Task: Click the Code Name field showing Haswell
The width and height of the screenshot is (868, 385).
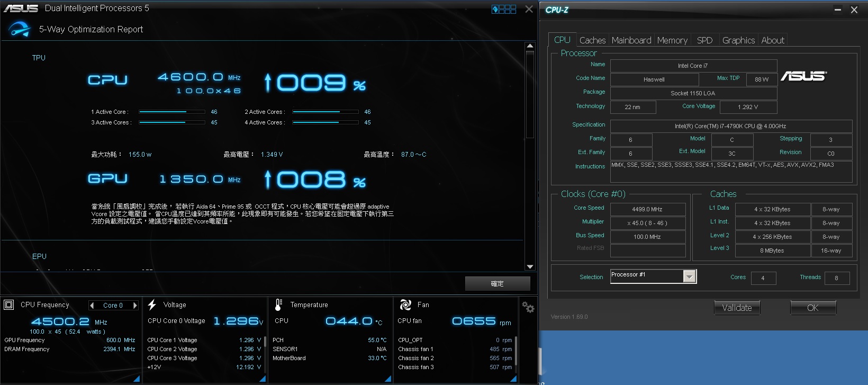Action: coord(654,79)
